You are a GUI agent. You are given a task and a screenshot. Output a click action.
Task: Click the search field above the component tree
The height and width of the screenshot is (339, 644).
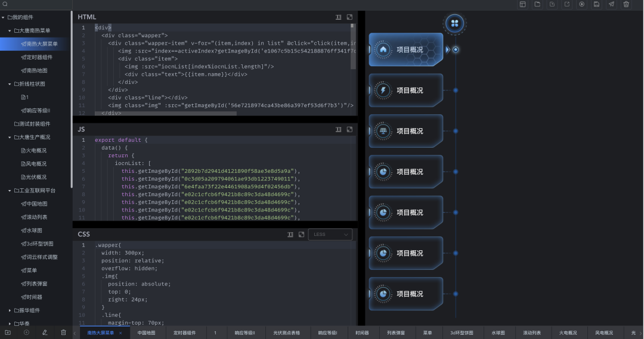click(x=36, y=4)
